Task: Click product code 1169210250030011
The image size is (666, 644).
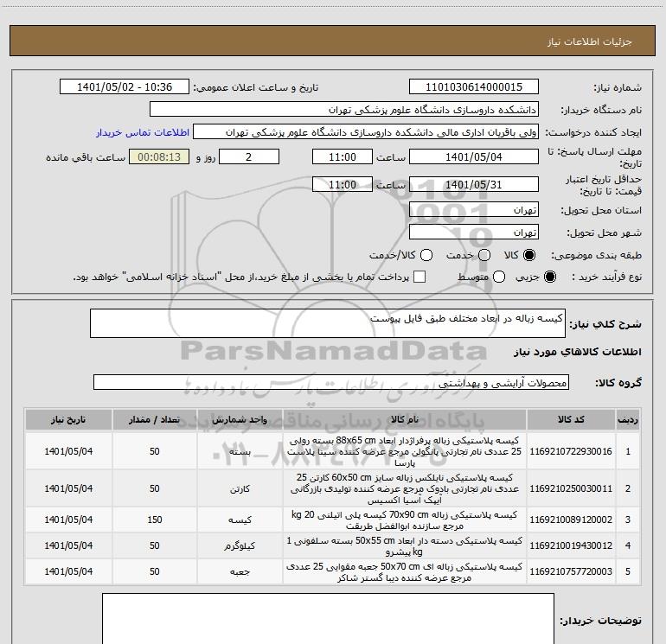Action: tap(571, 488)
